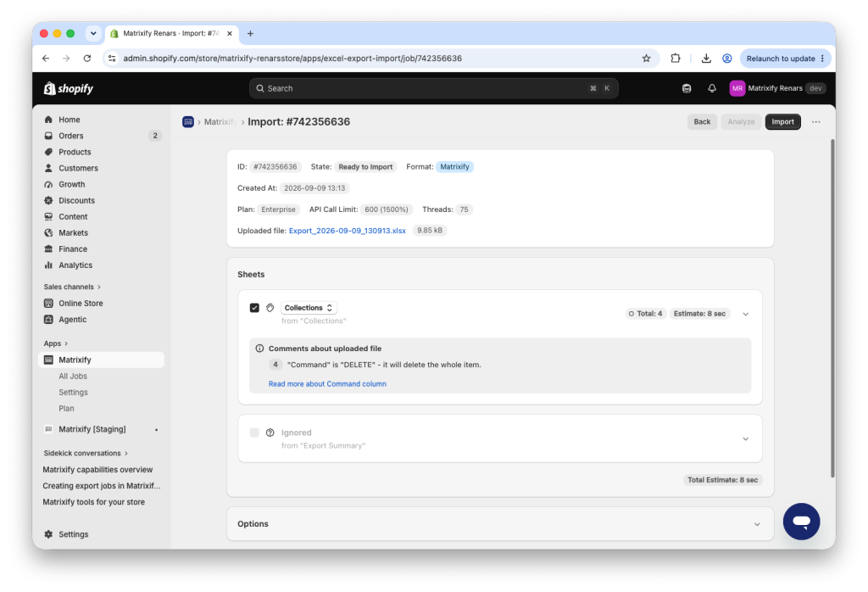Image resolution: width=868 pixels, height=592 pixels.
Task: Open All Jobs under Matrixify
Action: [73, 376]
